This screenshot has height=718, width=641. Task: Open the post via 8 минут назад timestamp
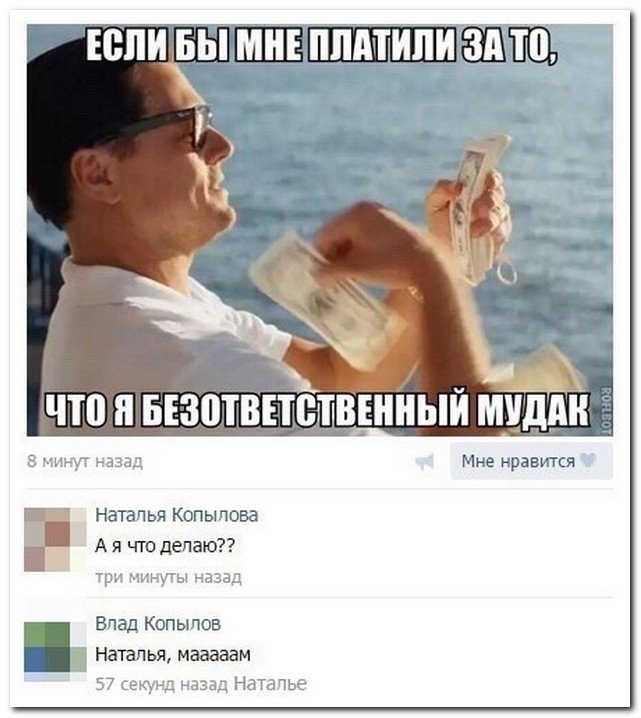coord(85,461)
